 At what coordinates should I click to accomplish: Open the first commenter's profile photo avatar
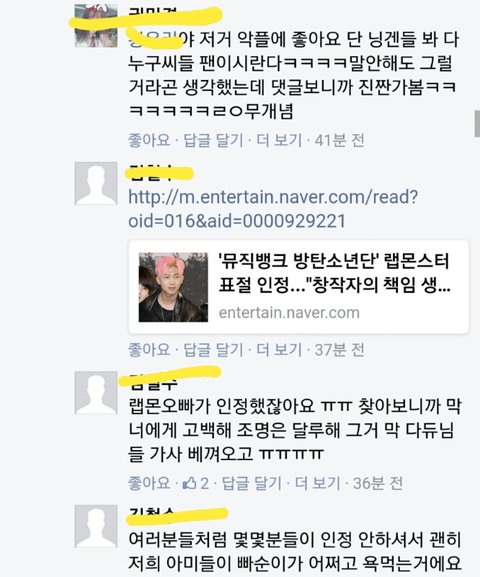click(x=96, y=26)
